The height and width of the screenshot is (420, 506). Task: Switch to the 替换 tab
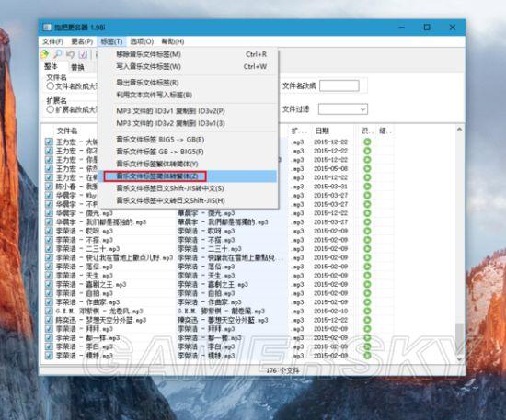coord(77,67)
